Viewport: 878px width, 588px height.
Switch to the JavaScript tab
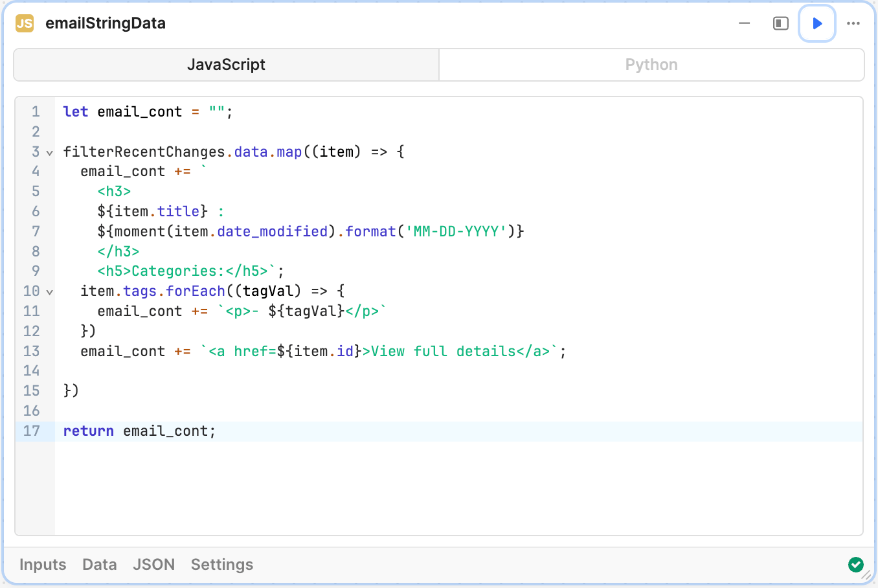[227, 65]
